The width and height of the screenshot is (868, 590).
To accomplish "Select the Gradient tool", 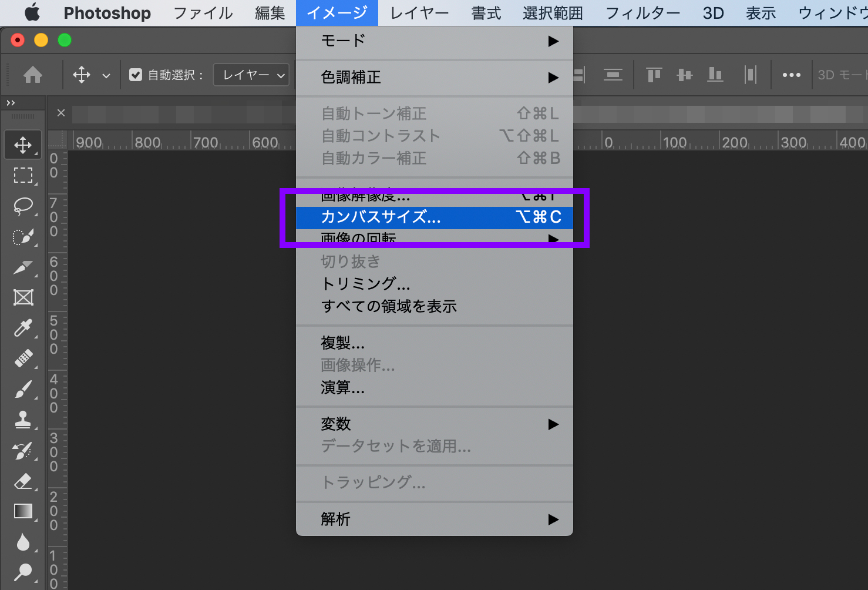I will tap(23, 512).
